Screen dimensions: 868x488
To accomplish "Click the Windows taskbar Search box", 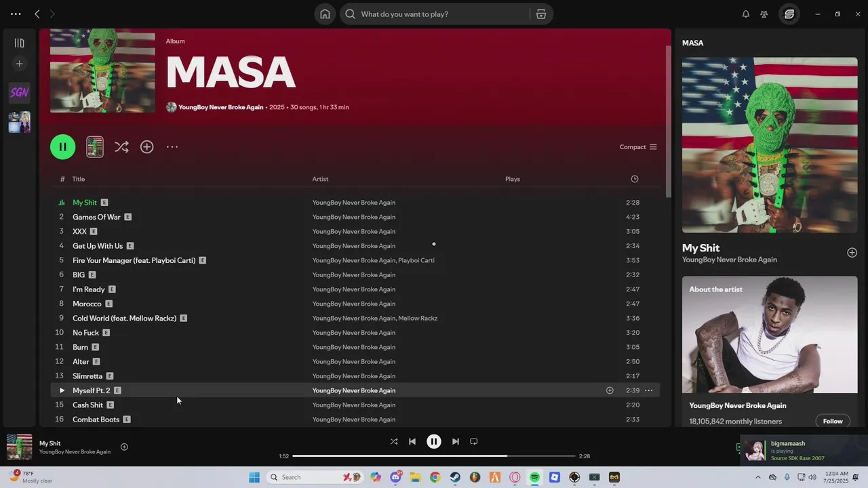I will pos(315,477).
